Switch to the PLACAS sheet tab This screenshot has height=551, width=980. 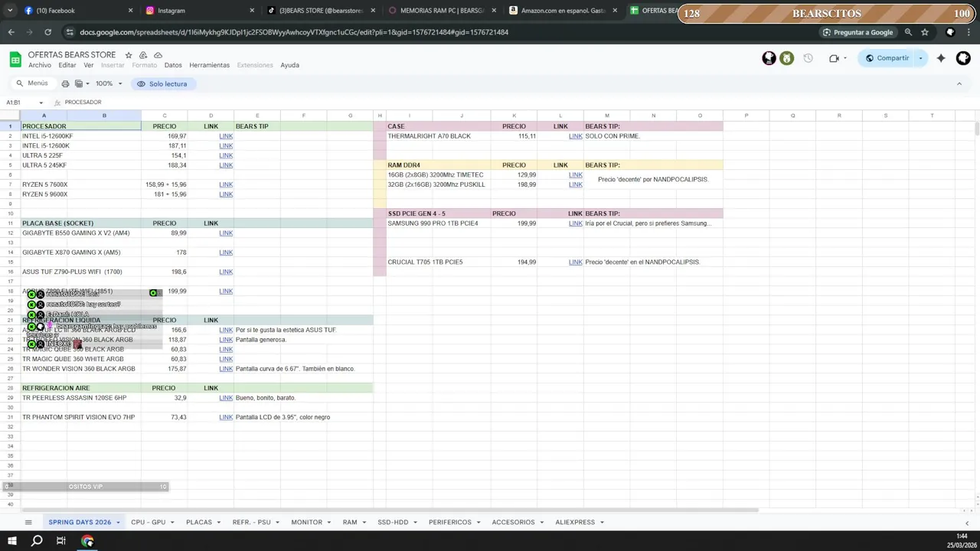[x=199, y=522]
